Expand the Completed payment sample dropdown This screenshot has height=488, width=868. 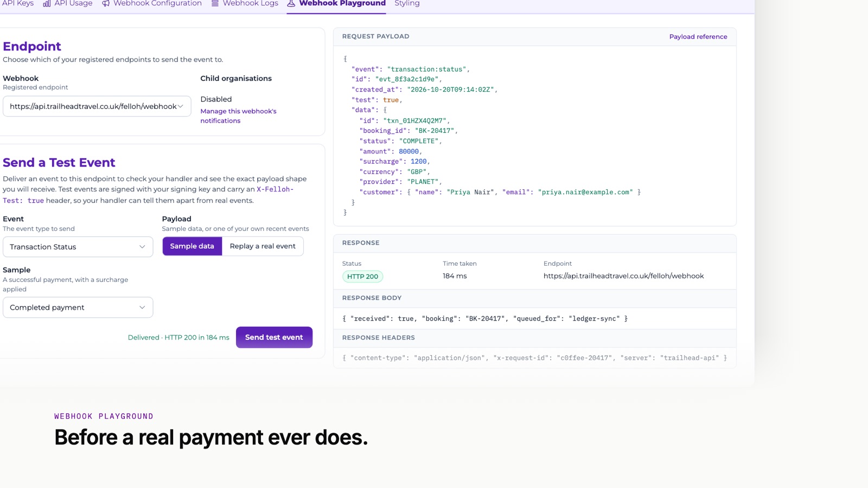pos(78,307)
